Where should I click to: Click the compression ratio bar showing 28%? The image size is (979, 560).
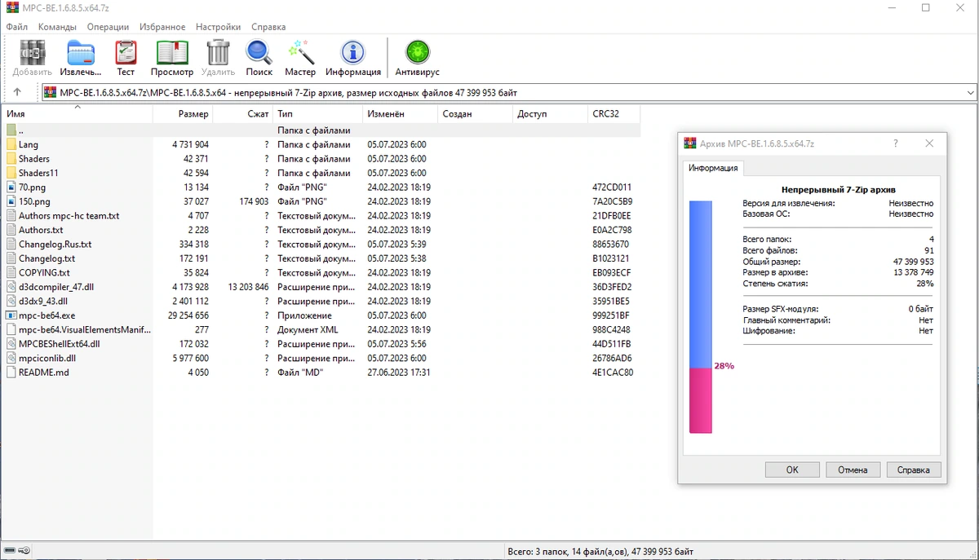point(701,318)
